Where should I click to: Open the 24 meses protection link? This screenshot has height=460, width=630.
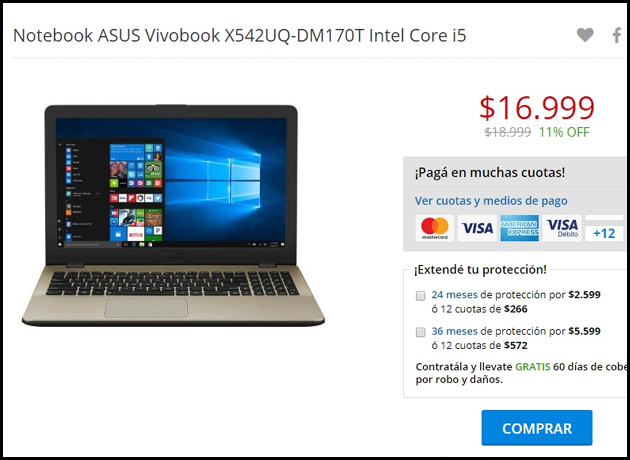coord(454,294)
